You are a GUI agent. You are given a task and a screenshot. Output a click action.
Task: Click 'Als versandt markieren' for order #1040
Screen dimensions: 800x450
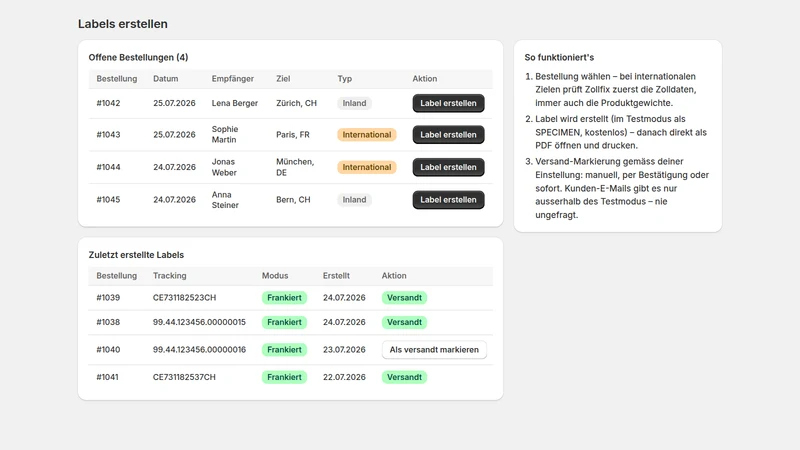[434, 350]
